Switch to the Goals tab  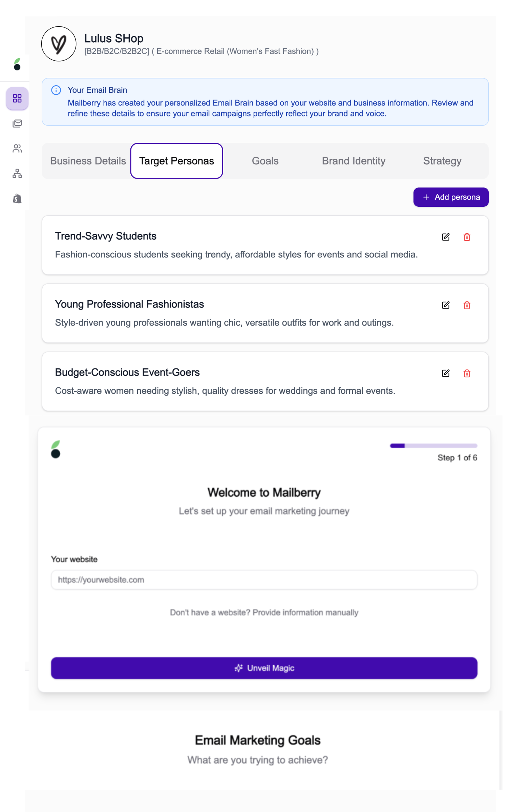(265, 161)
